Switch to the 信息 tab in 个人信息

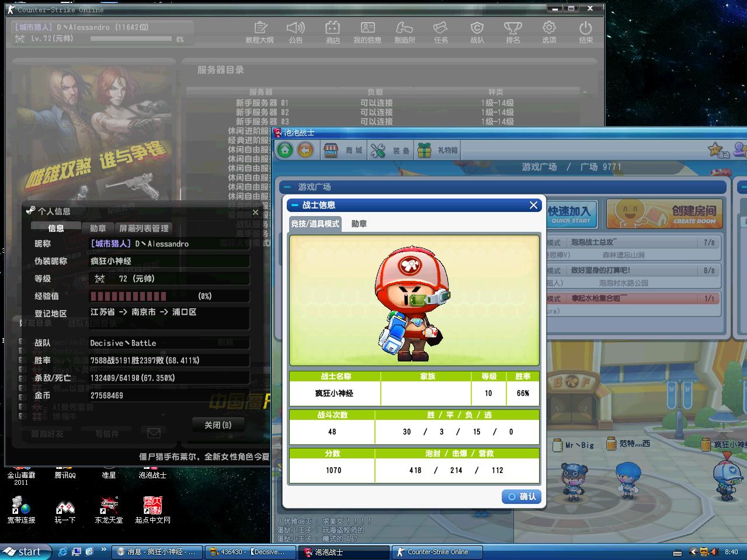tap(56, 228)
